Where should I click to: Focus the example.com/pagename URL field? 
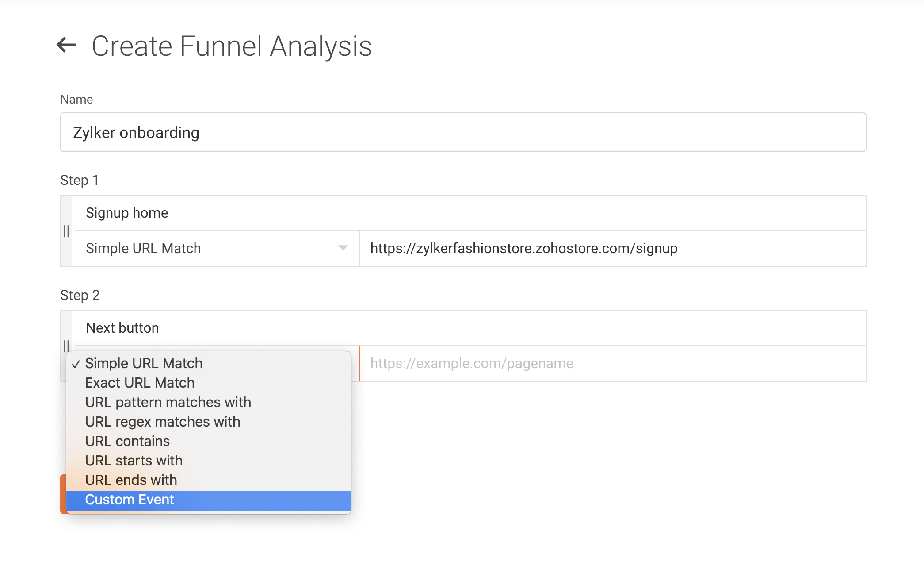tap(612, 364)
